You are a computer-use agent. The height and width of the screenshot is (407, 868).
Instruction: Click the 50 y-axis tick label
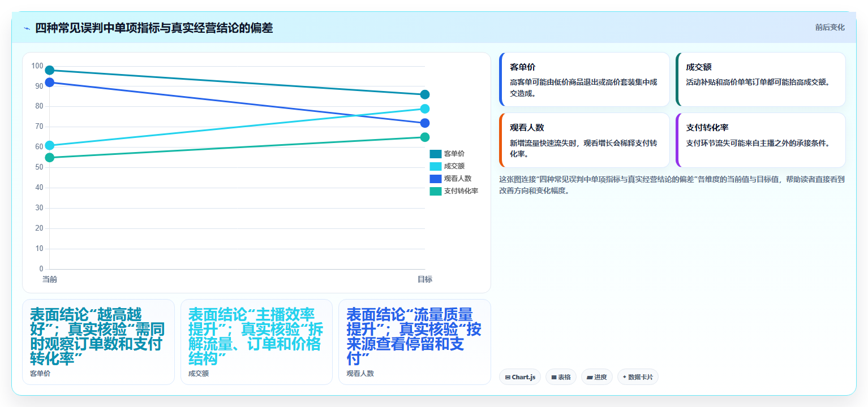click(39, 167)
